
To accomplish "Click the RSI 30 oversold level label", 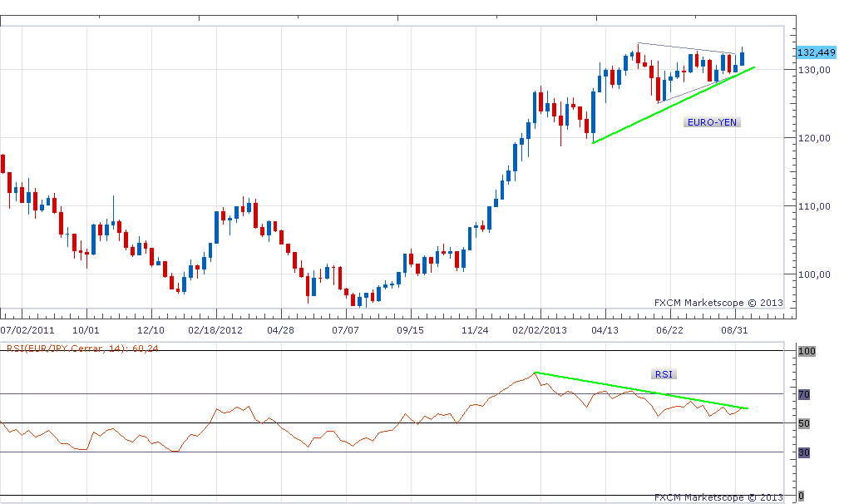I will [x=804, y=452].
